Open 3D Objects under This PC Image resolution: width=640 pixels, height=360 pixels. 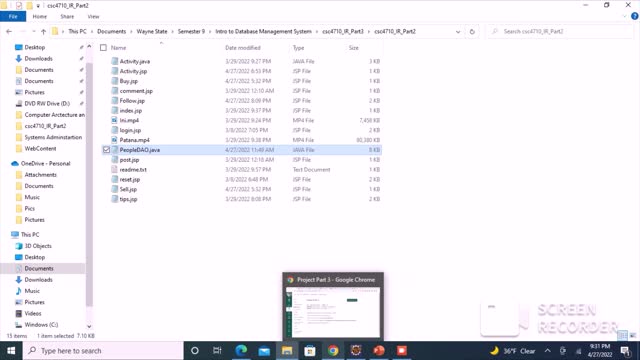click(38, 246)
